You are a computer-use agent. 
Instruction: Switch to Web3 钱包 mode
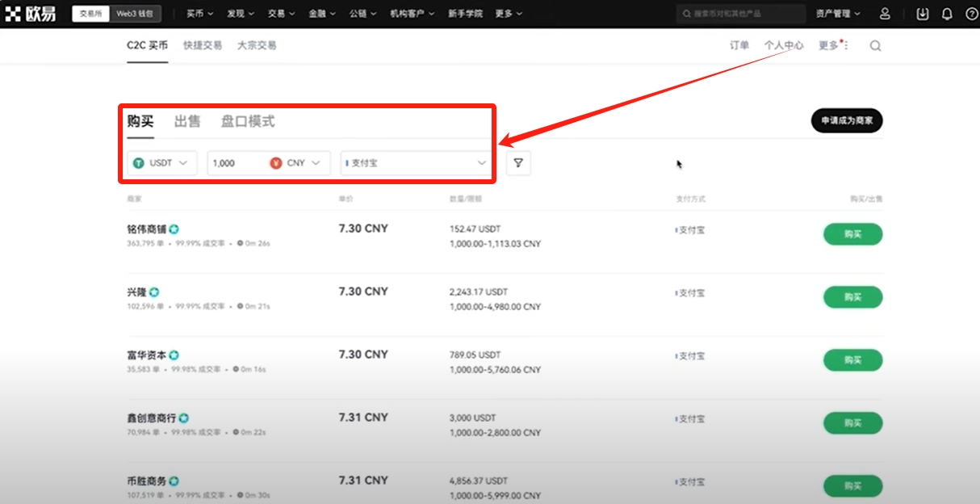tap(135, 14)
